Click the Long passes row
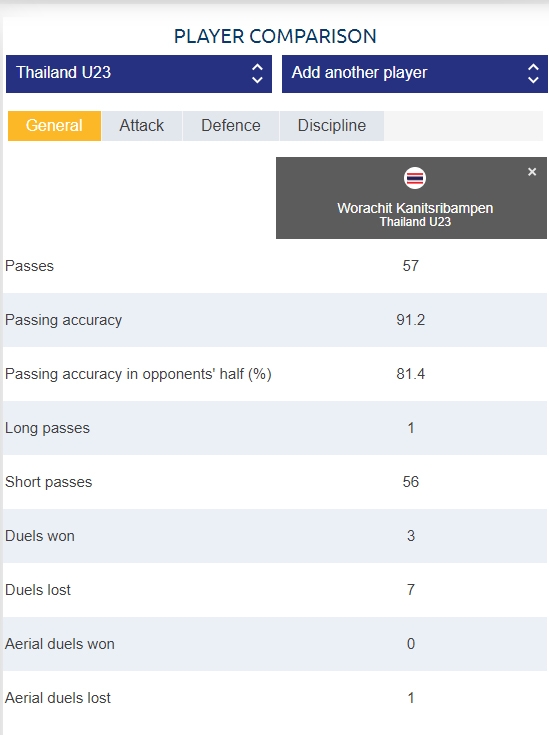Screen dimensions: 549x735 (275, 428)
